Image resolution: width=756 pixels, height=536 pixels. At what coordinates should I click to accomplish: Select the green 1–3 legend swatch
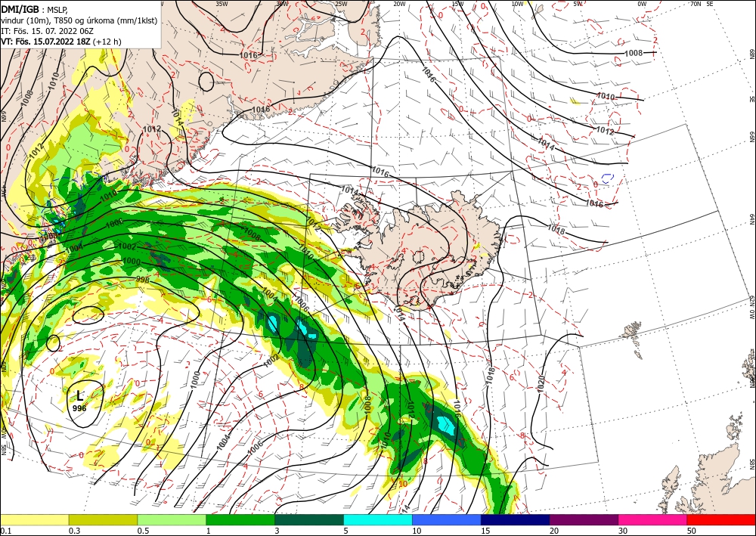240,519
